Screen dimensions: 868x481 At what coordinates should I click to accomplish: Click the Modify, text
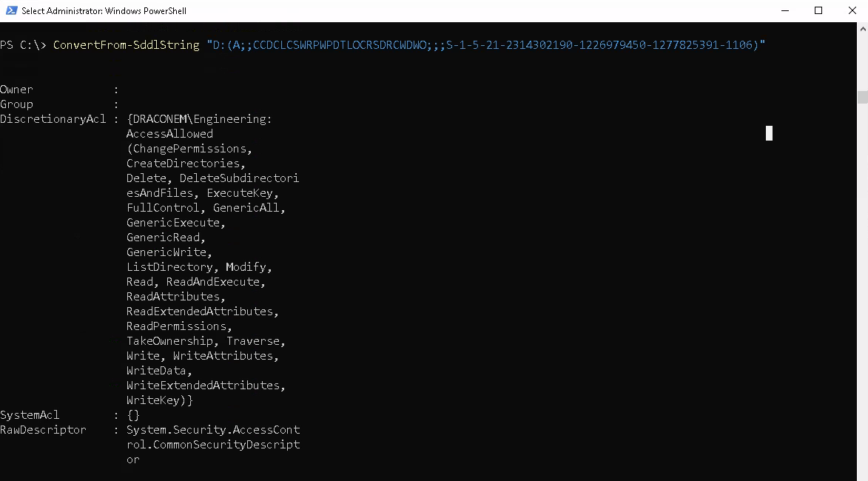click(x=249, y=267)
